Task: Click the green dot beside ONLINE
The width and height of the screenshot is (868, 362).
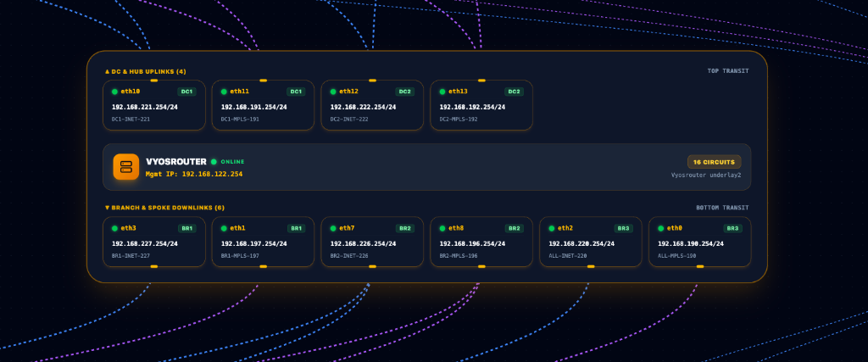Action: pyautogui.click(x=214, y=162)
